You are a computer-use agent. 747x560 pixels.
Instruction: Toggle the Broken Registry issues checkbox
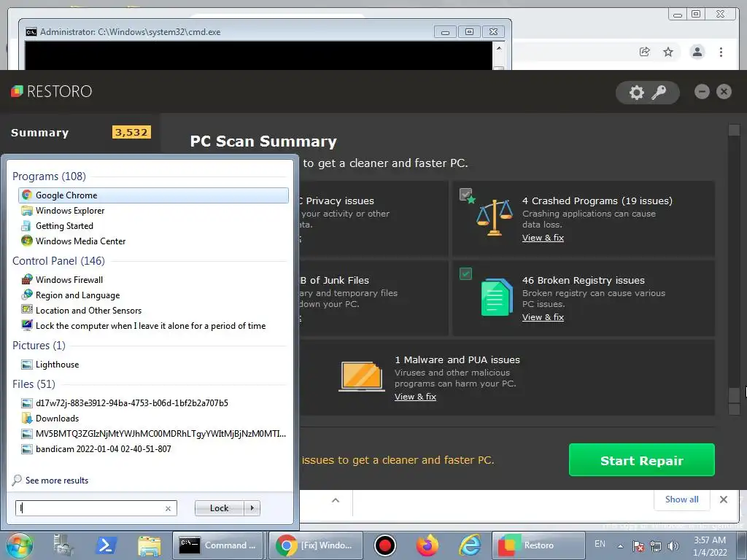coord(465,274)
